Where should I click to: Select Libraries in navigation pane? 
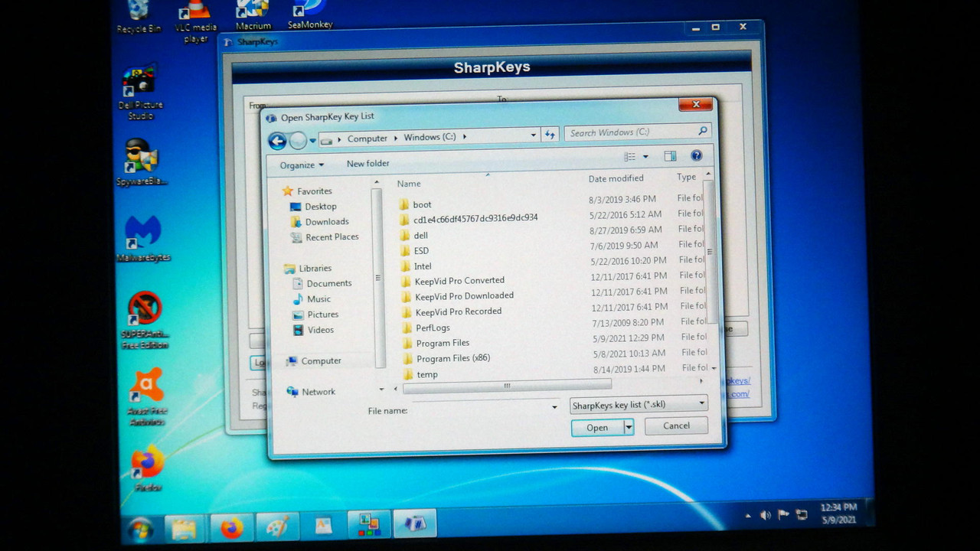click(x=309, y=269)
